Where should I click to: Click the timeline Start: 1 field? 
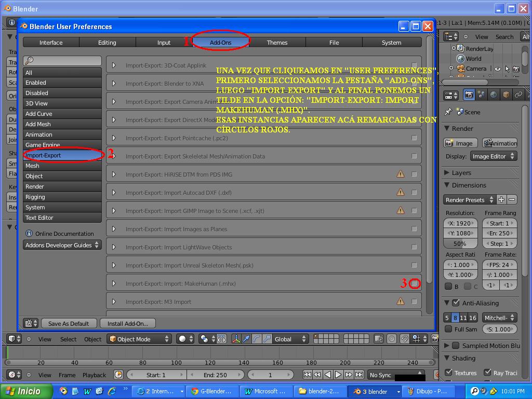(156, 375)
